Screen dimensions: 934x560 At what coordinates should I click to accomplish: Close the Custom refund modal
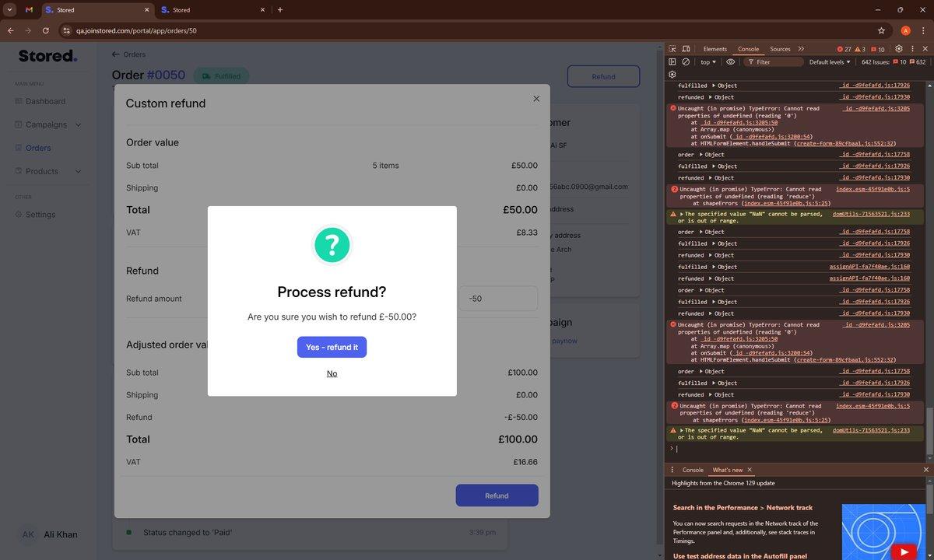coord(536,99)
